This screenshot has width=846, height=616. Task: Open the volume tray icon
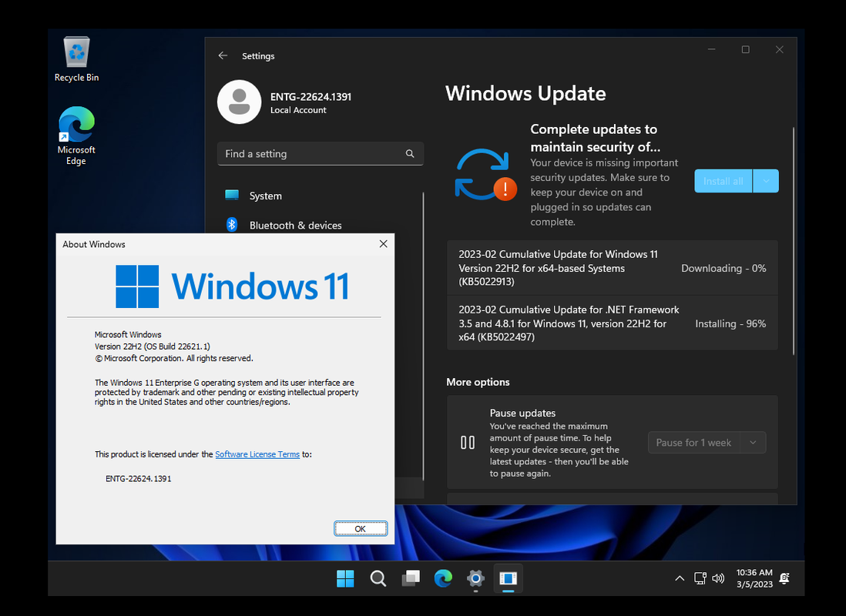pos(718,578)
